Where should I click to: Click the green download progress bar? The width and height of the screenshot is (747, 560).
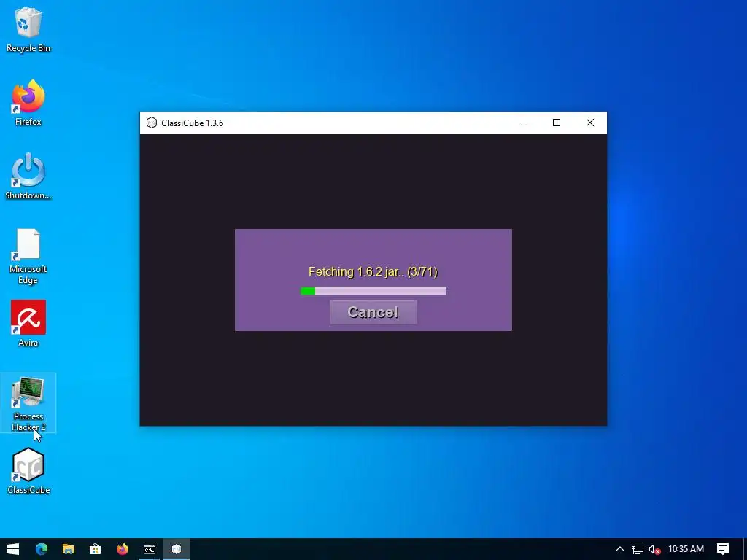(x=373, y=291)
